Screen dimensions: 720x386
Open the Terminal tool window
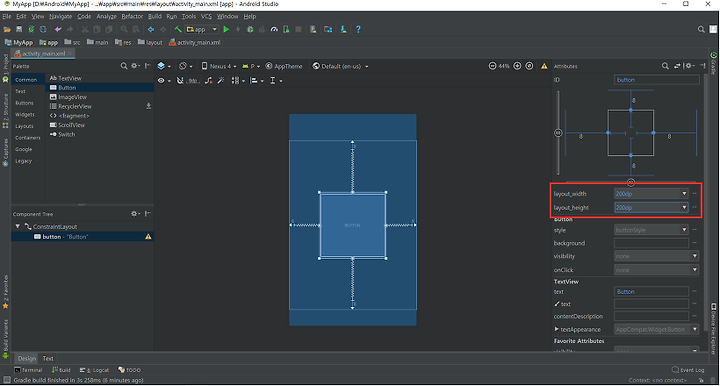28,370
